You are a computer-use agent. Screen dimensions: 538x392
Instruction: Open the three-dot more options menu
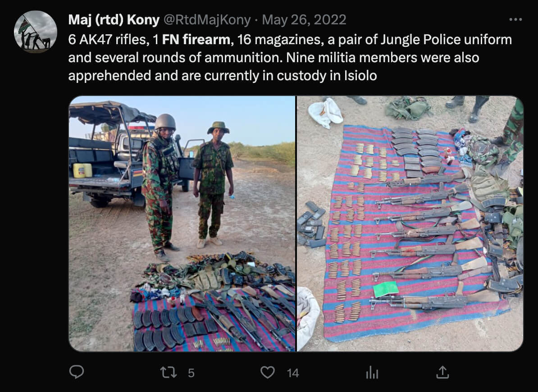click(x=515, y=19)
